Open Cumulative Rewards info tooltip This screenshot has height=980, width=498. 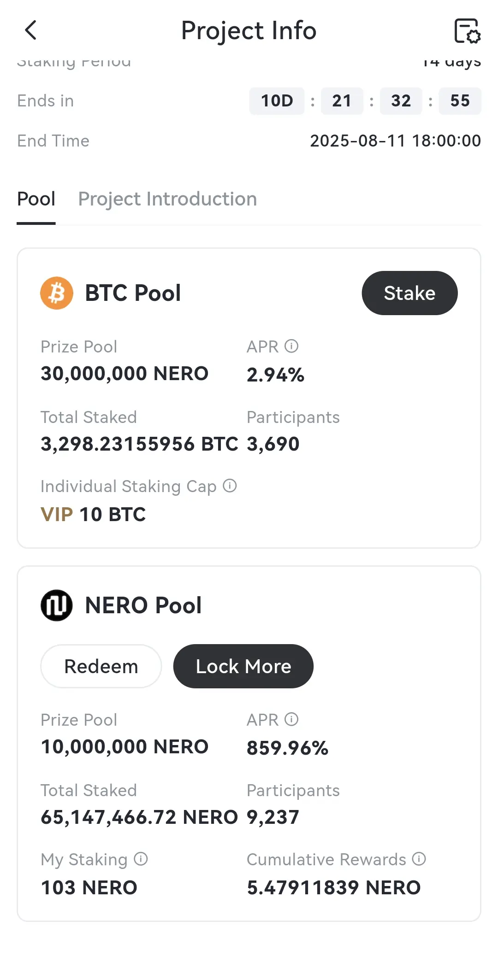[x=419, y=859]
